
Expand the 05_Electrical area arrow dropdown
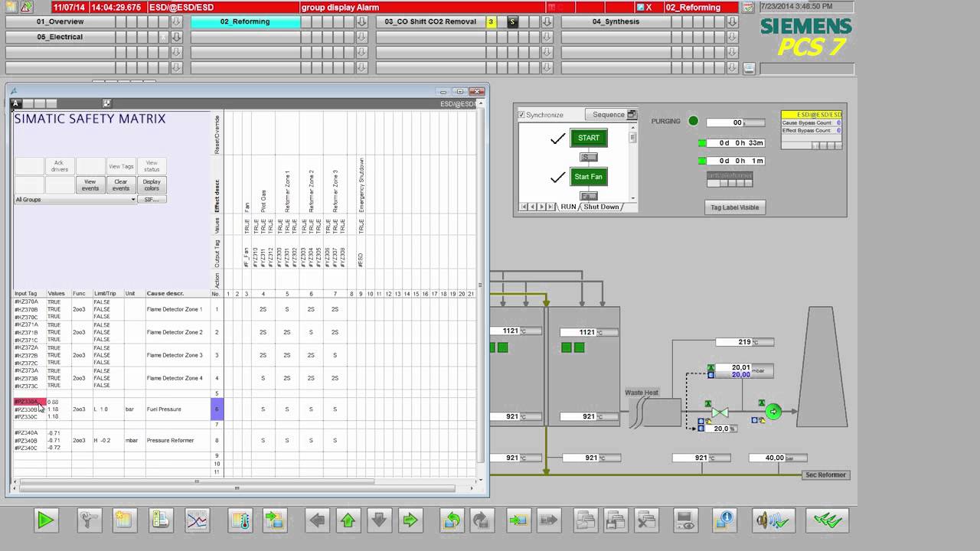(176, 37)
